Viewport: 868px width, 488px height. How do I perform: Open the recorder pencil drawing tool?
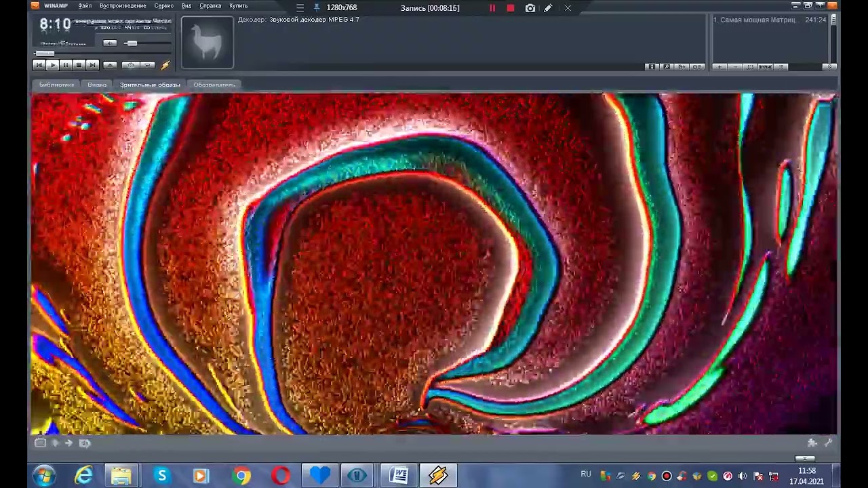point(548,8)
